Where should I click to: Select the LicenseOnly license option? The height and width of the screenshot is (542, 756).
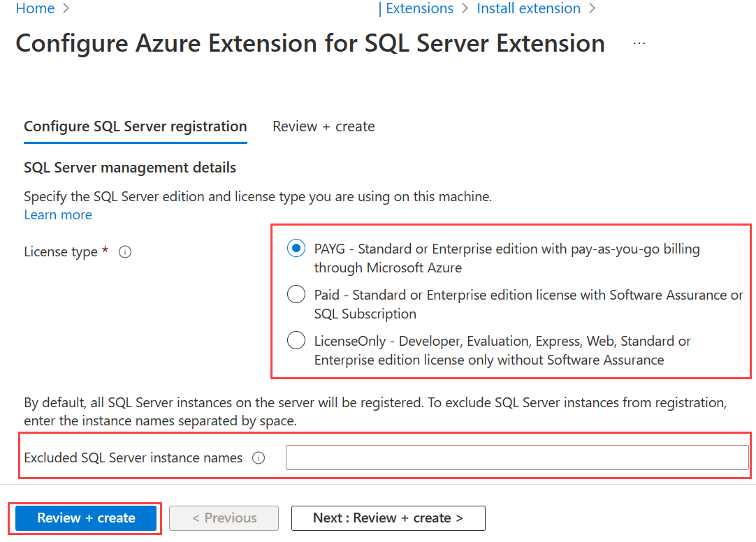coord(296,340)
